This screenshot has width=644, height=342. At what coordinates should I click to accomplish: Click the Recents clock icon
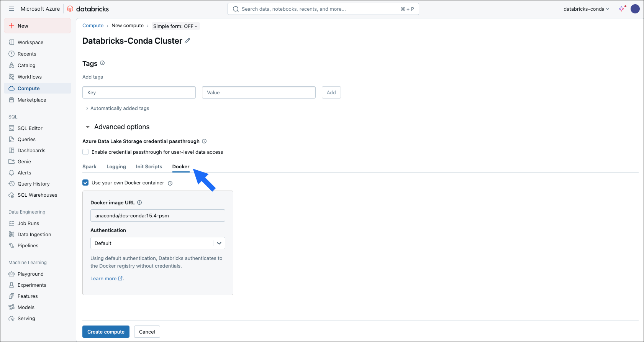(x=11, y=54)
